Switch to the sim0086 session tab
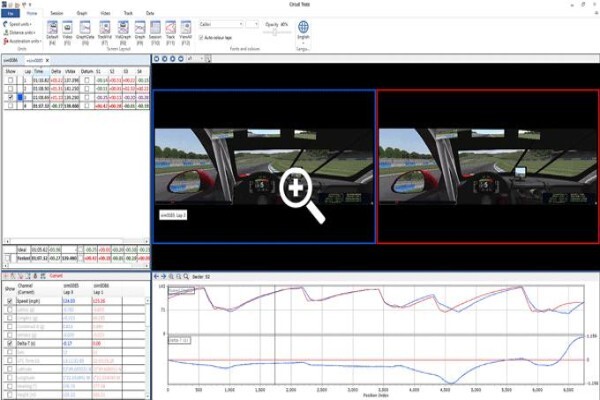The width and height of the screenshot is (600, 400). click(x=11, y=60)
